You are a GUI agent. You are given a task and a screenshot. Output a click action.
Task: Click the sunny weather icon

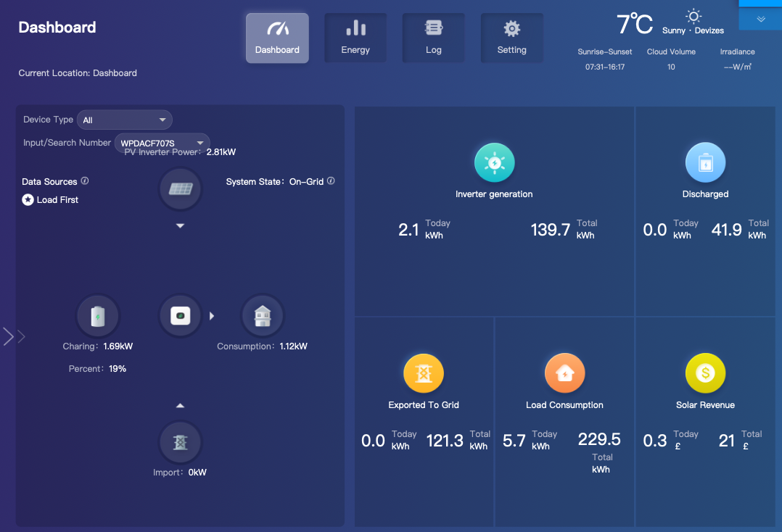coord(693,17)
